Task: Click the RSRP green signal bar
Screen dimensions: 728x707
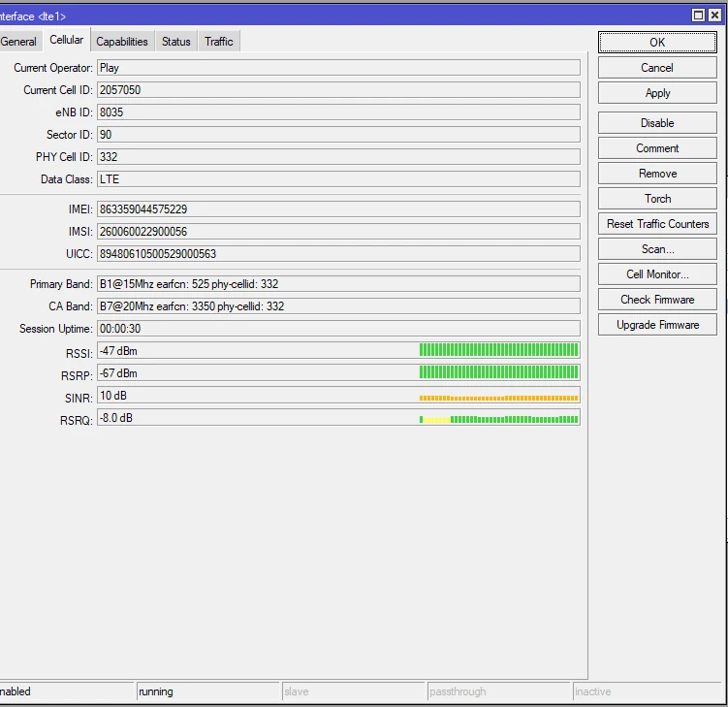Action: pyautogui.click(x=498, y=372)
